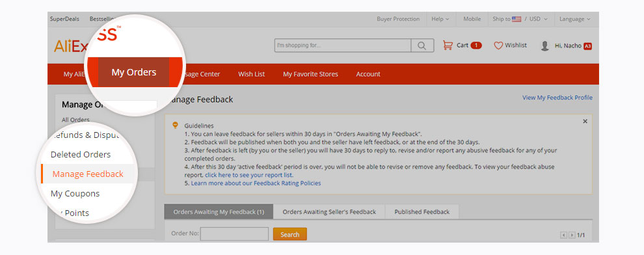Open Learn more about Feedback Rating Policies
This screenshot has width=644, height=255.
coord(256,183)
